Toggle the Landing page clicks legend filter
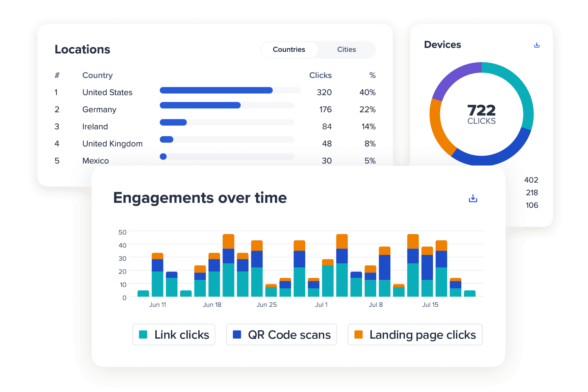588x392 pixels. pyautogui.click(x=415, y=335)
